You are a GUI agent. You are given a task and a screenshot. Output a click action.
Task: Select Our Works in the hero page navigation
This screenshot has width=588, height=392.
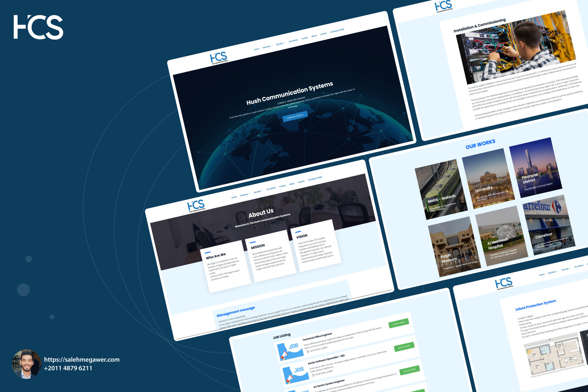[293, 41]
